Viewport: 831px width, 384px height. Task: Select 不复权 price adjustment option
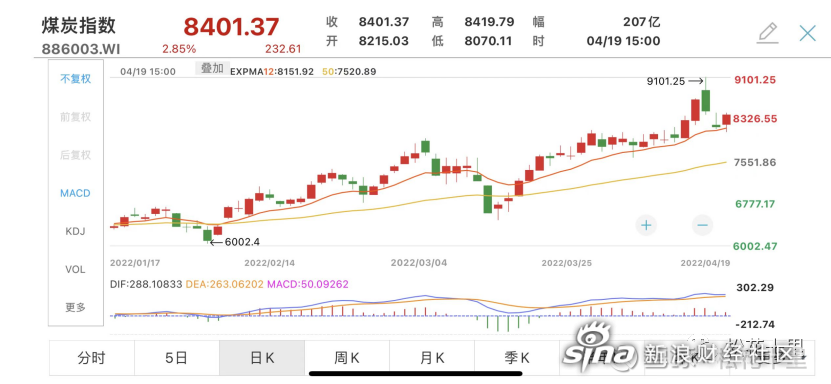pyautogui.click(x=75, y=79)
